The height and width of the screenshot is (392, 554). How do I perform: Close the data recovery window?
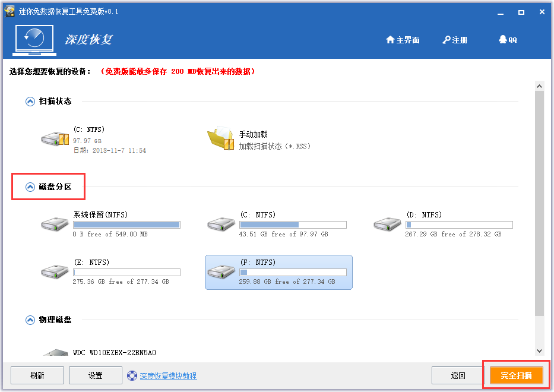(x=542, y=12)
